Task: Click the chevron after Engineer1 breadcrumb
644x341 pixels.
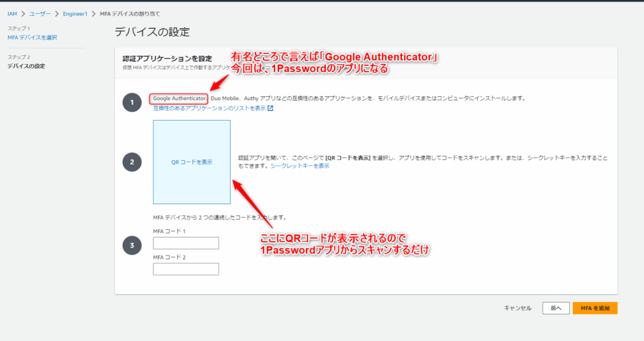Action: [94, 14]
